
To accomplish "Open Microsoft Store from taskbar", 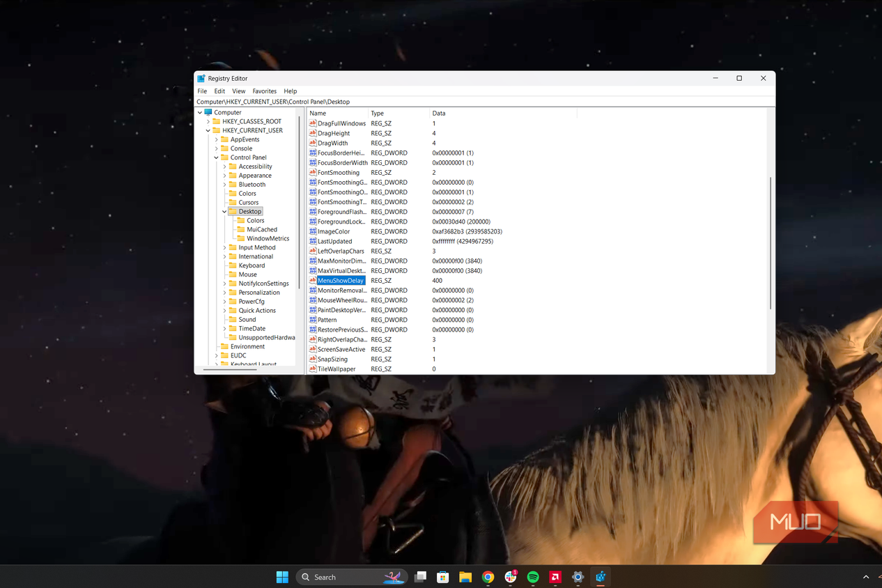I will [442, 577].
